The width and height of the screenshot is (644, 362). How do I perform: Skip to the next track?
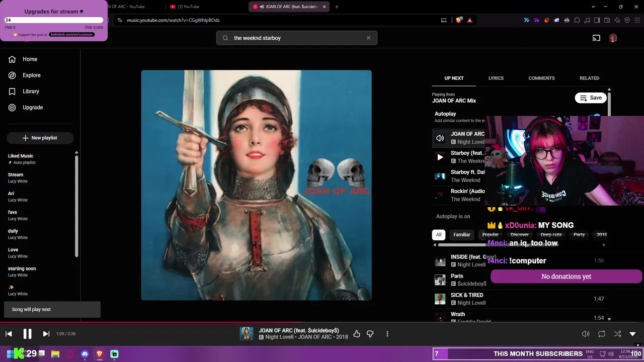tap(46, 334)
